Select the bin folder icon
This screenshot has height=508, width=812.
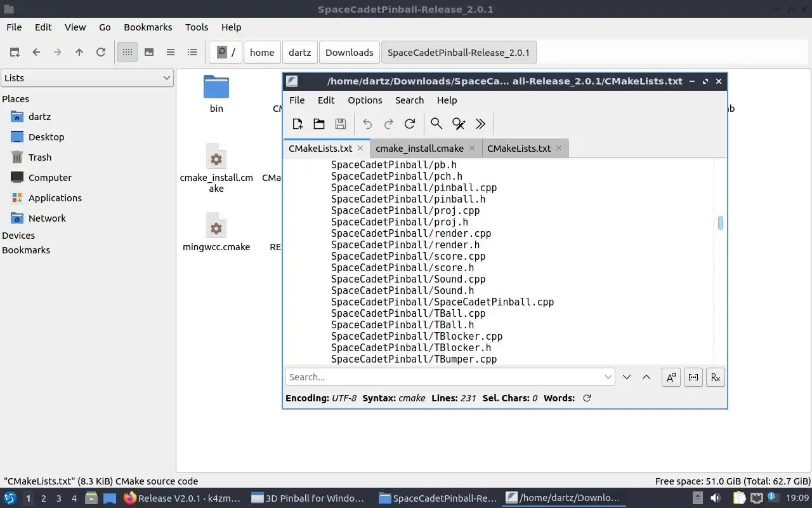point(216,87)
